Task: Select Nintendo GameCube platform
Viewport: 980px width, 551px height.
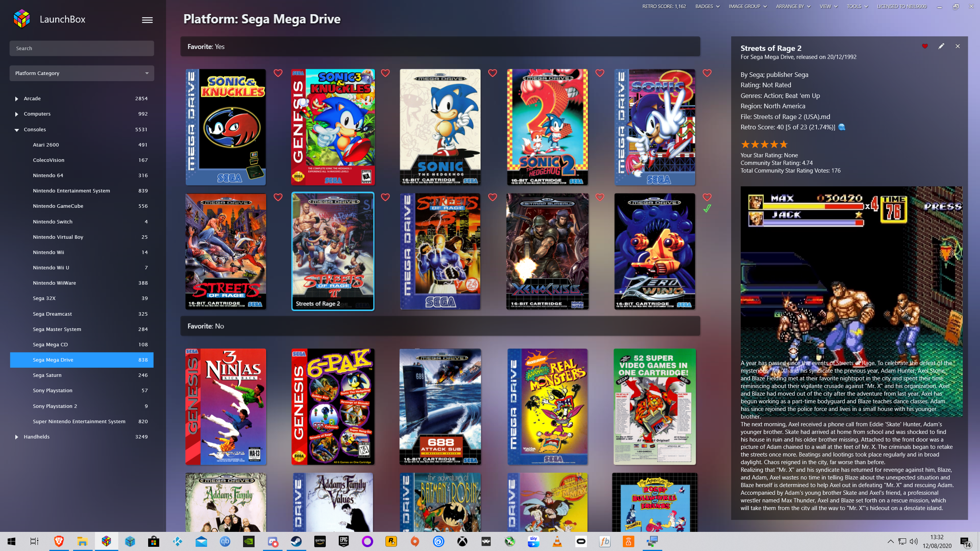Action: [x=82, y=206]
